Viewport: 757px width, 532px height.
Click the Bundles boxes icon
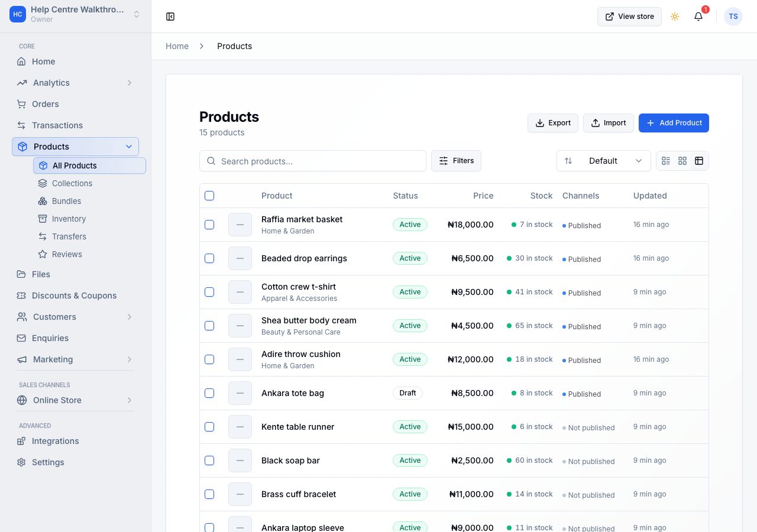click(x=43, y=201)
